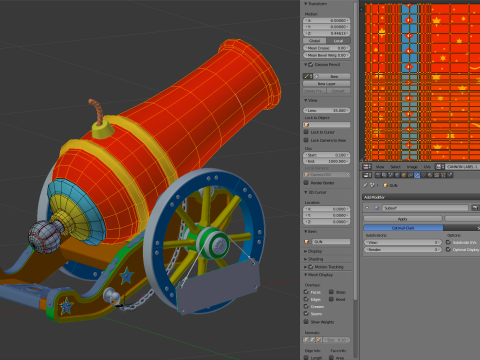Open the View menu in UV editor
Screen dimensions: 480x360
click(380, 167)
